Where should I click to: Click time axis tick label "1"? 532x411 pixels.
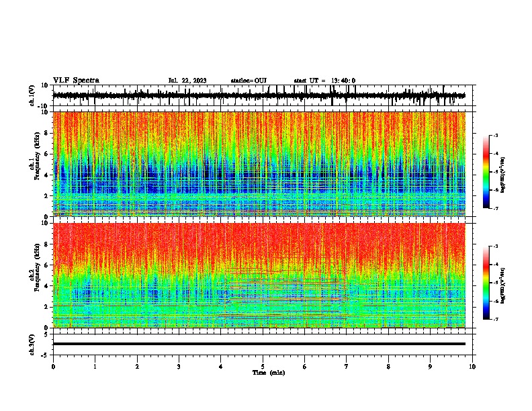click(x=95, y=367)
